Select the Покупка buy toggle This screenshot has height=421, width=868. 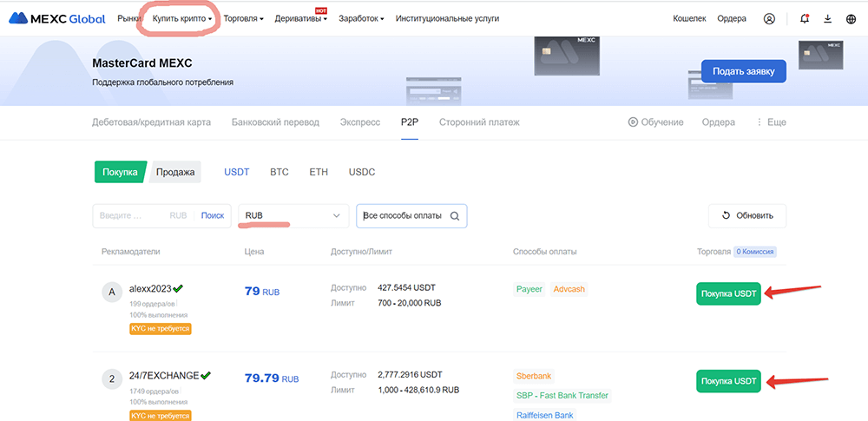(120, 172)
